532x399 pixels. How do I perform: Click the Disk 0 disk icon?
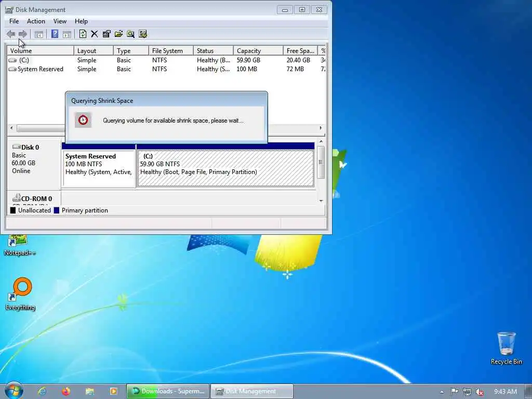point(16,147)
